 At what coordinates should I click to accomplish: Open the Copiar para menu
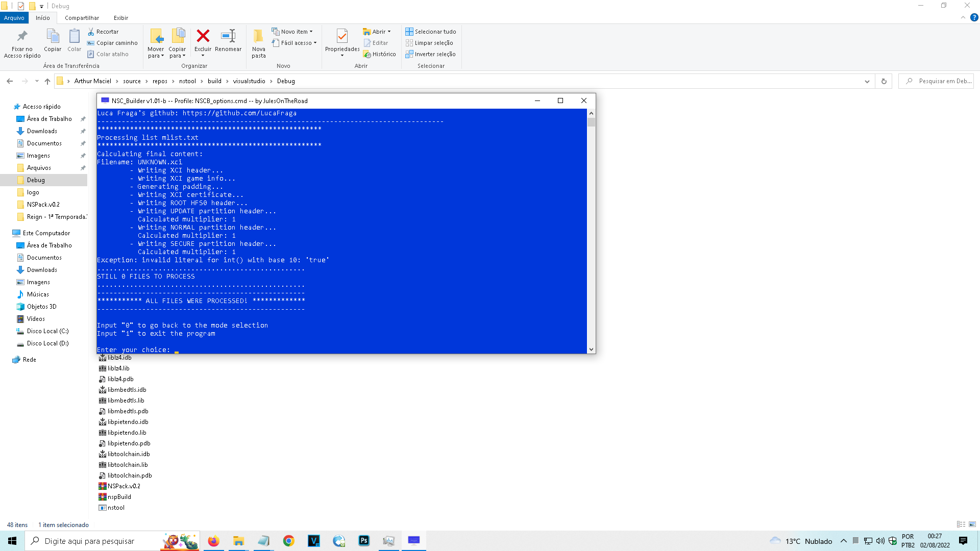(177, 43)
